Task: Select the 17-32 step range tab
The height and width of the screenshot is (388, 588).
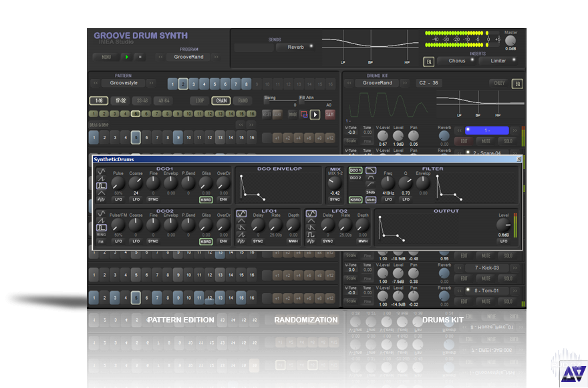Action: coord(120,101)
